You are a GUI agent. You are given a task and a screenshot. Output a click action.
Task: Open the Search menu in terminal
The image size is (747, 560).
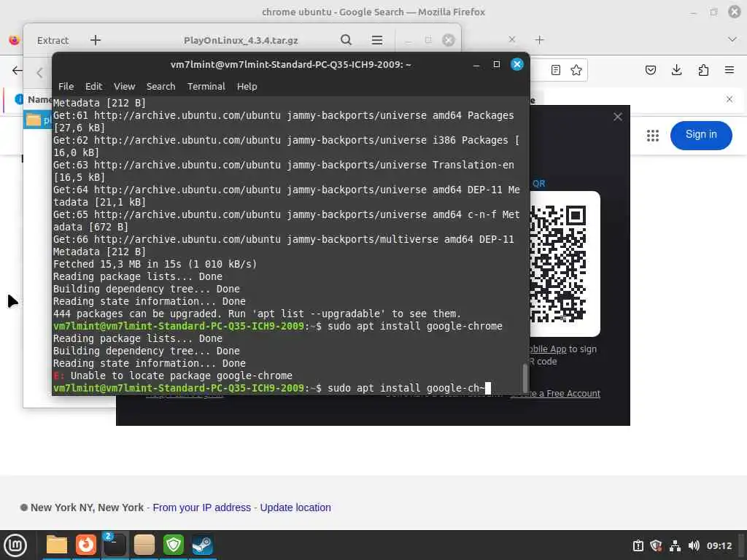click(160, 86)
